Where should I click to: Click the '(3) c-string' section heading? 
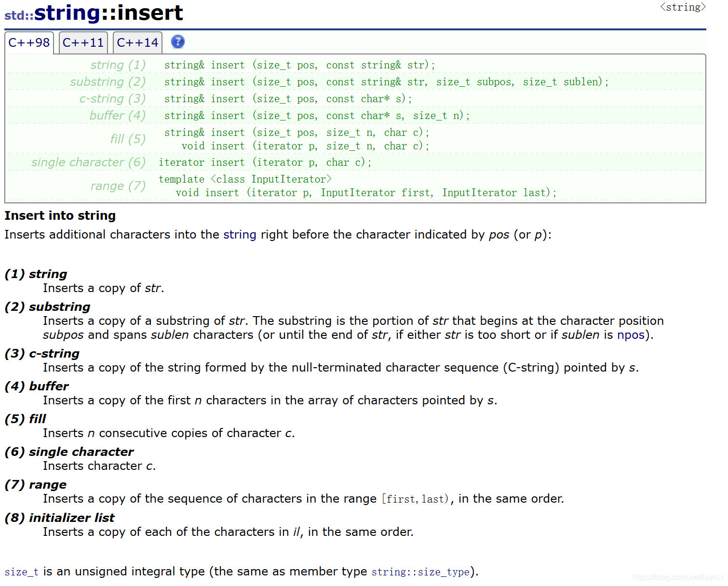pyautogui.click(x=42, y=354)
